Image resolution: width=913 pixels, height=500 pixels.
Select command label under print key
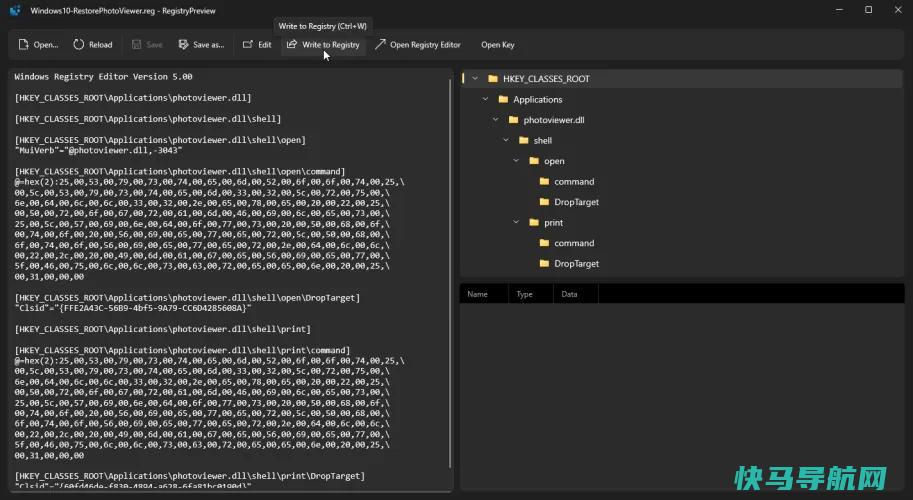[574, 243]
